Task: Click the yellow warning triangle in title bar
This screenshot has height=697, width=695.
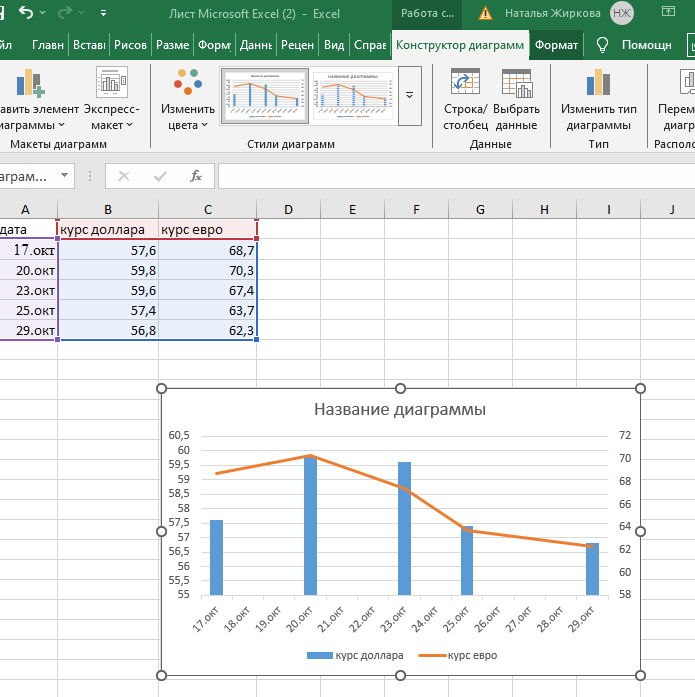Action: [x=485, y=14]
